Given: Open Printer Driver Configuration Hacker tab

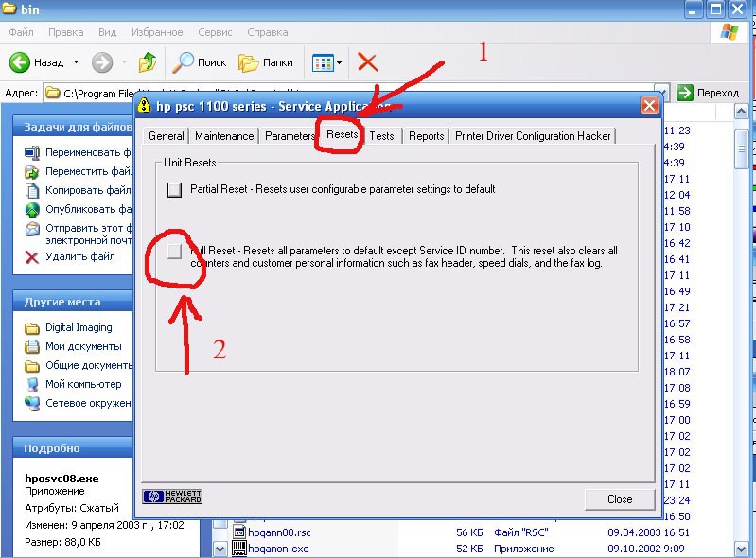Looking at the screenshot, I should tap(533, 136).
